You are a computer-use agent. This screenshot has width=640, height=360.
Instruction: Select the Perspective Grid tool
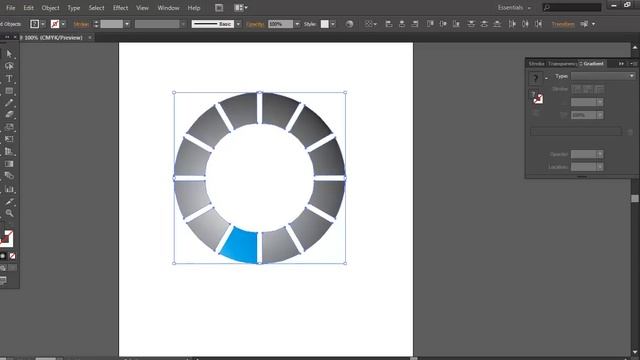click(x=9, y=151)
